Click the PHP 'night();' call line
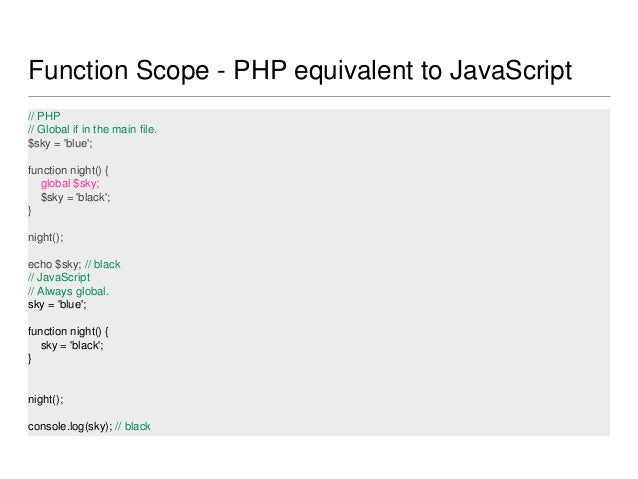The image size is (638, 479). (46, 237)
